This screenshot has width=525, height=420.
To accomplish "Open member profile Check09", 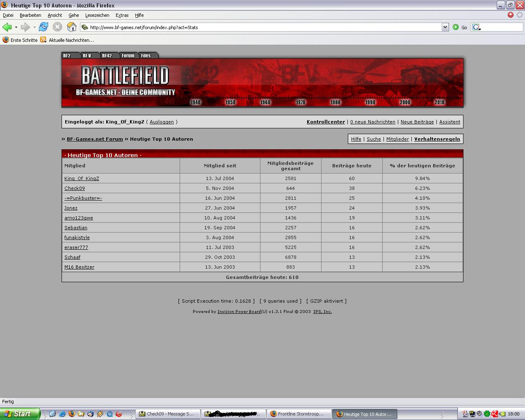I will coord(75,188).
